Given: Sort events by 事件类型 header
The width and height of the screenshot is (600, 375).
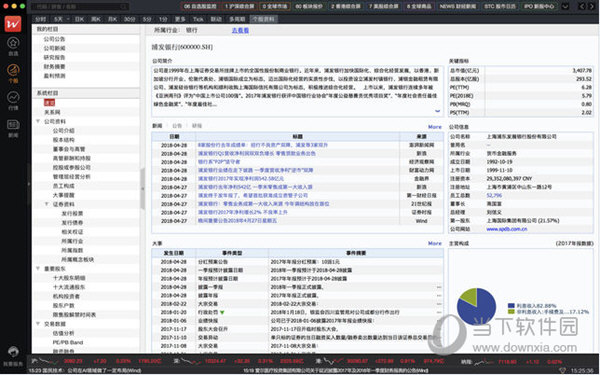Looking at the screenshot, I should pyautogui.click(x=232, y=253).
